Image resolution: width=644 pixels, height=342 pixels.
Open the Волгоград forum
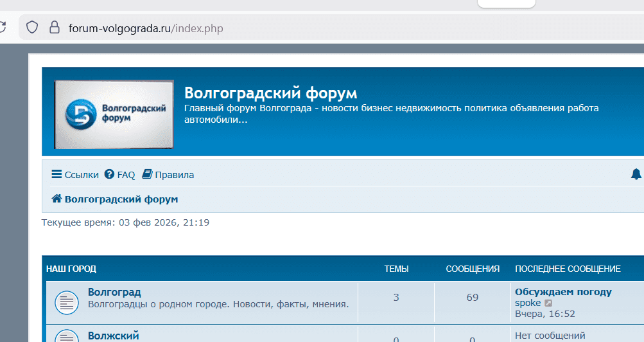(114, 292)
